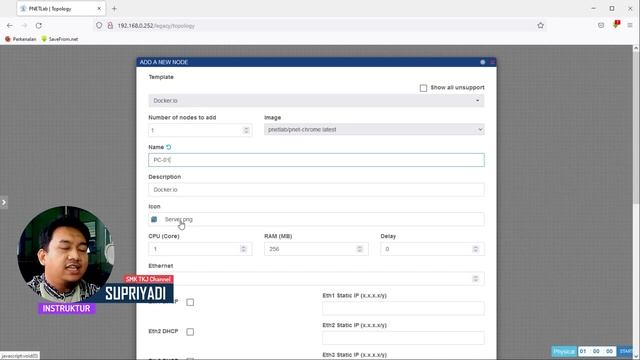Viewport: 640px width, 360px height.
Task: Expand the left sidebar arrow
Action: point(4,202)
